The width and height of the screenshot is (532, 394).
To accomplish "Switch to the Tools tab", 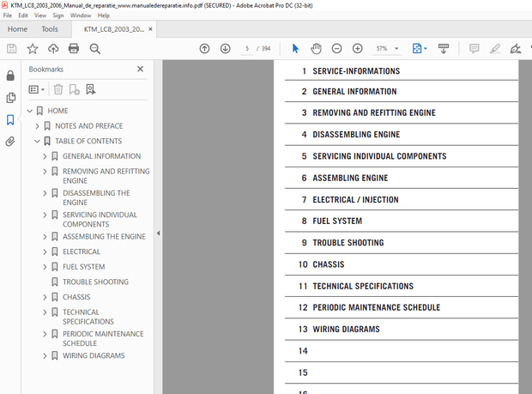I will point(50,29).
